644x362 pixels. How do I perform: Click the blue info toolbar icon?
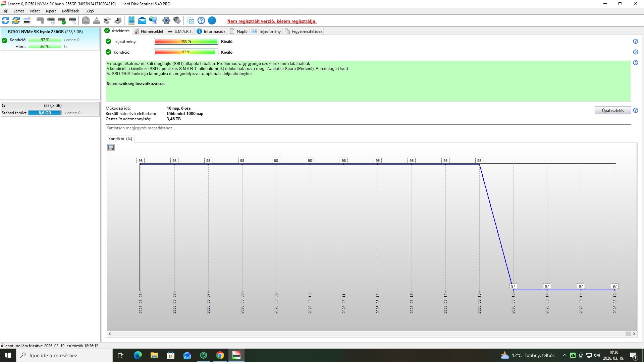coord(212,20)
